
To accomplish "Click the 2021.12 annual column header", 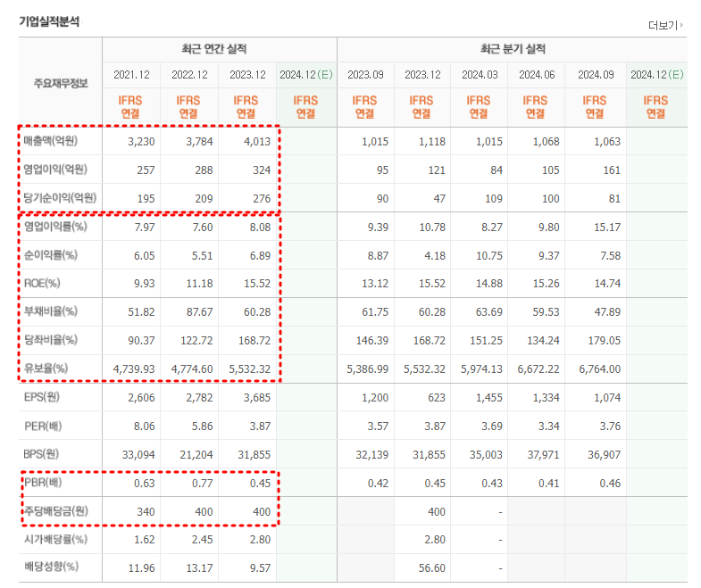I will point(131,75).
